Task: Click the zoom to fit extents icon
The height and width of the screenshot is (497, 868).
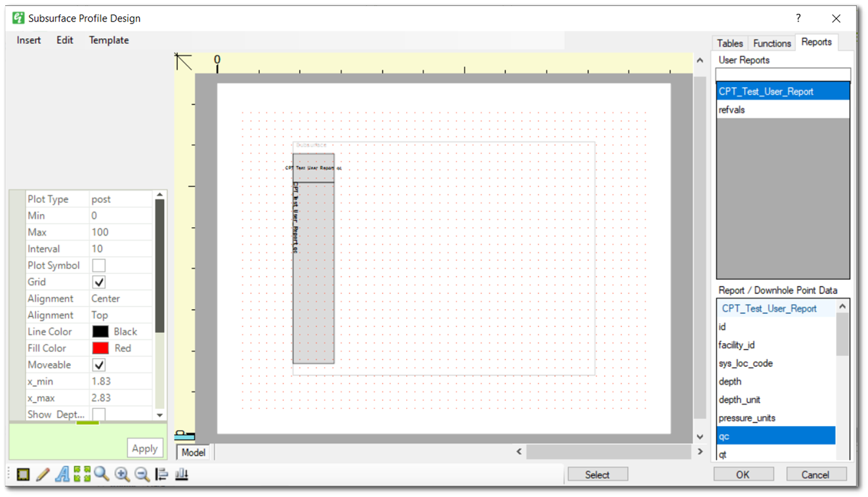Action: pyautogui.click(x=81, y=474)
